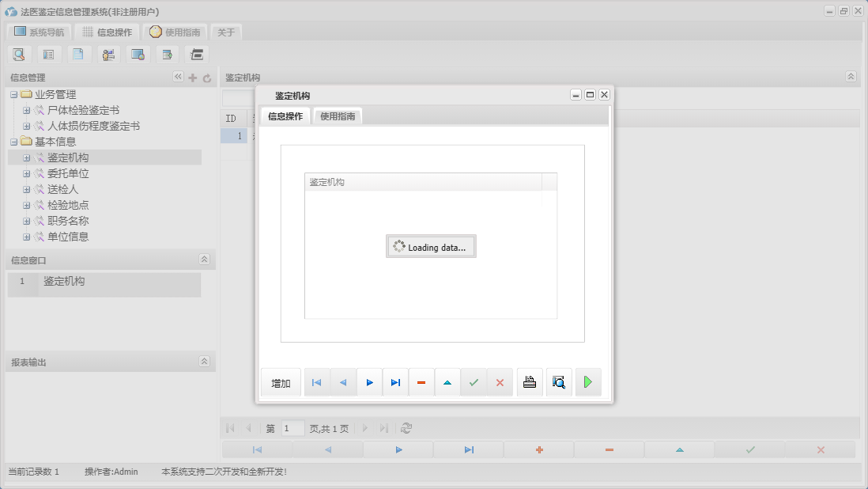Click the plus icon in 信息管理 header
Screen dimensions: 868x489
pyautogui.click(x=192, y=78)
